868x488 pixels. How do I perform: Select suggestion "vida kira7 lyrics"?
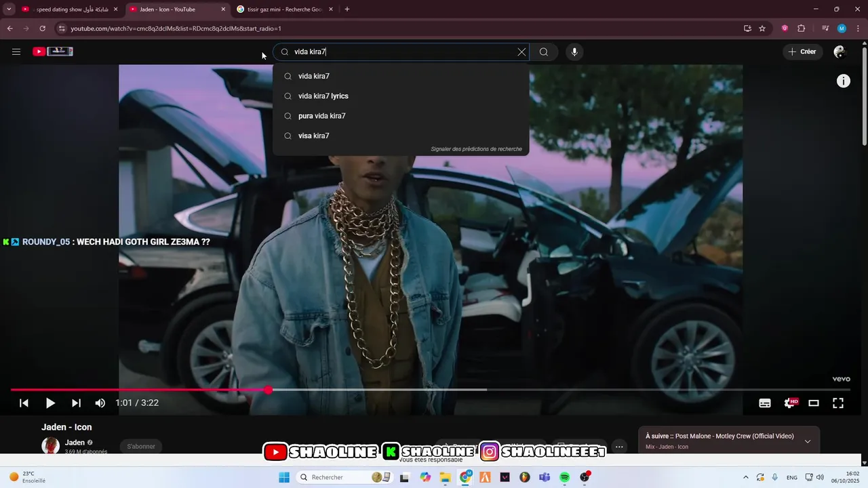[x=401, y=96]
